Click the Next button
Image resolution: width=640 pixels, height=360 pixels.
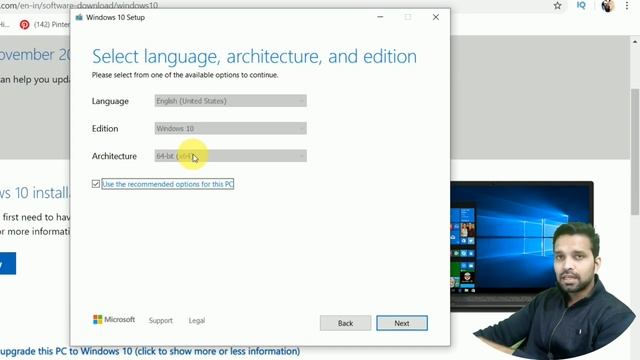(x=402, y=323)
